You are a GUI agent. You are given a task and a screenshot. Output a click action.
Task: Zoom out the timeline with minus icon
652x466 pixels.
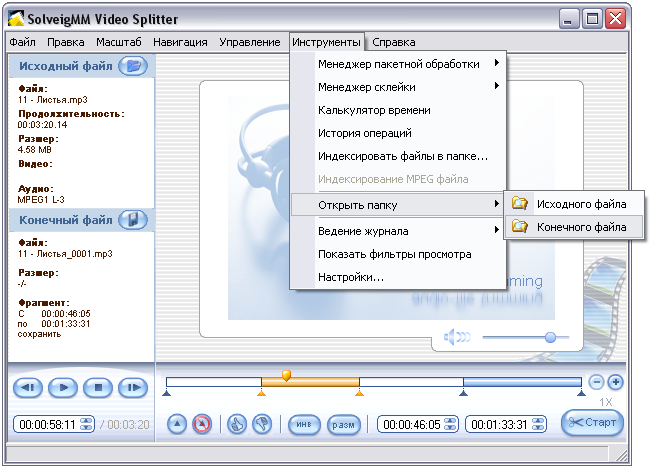pos(596,382)
